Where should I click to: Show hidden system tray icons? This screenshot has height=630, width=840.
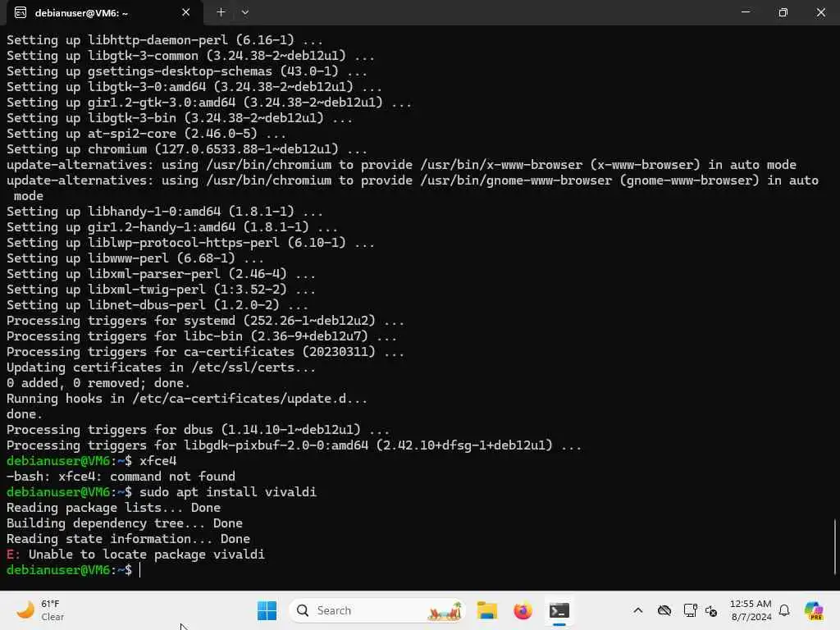[x=637, y=610]
